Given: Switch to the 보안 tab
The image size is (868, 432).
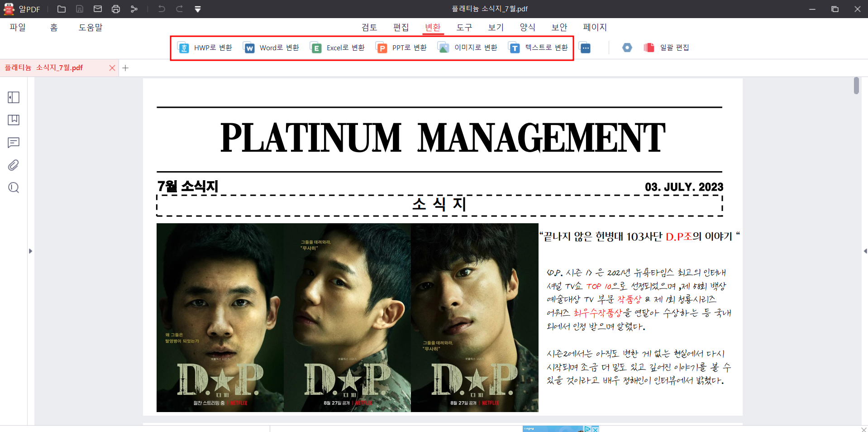Looking at the screenshot, I should [559, 28].
